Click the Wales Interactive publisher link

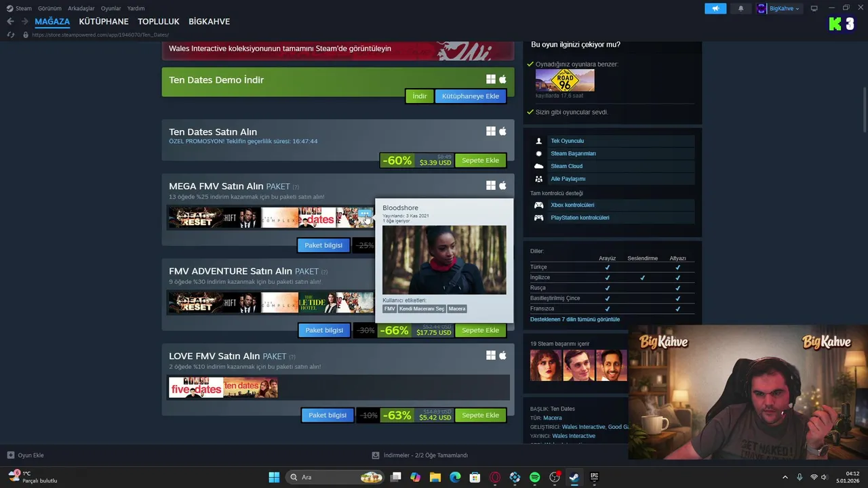click(574, 436)
